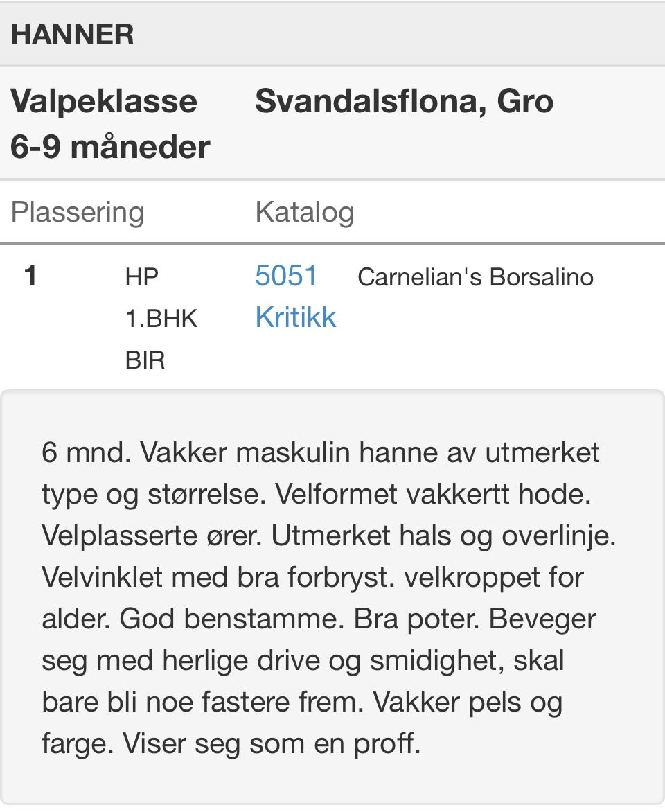Click the words God benstamme in critique
Viewport: 665px width, 812px height.
tap(232, 619)
